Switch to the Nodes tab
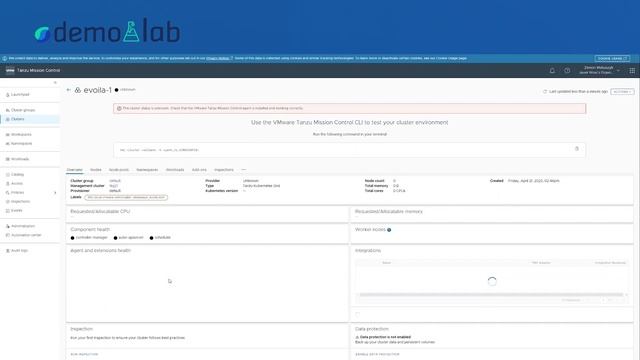 pos(96,170)
